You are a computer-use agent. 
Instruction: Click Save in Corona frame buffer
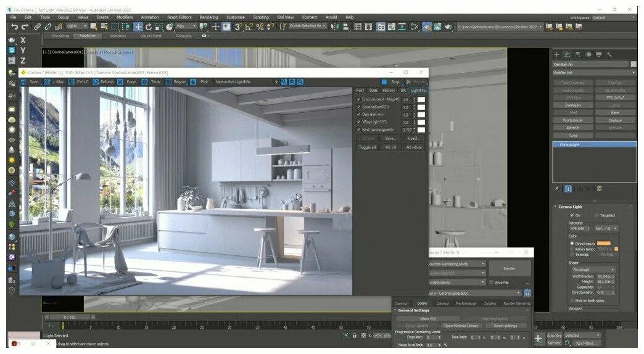[30, 82]
